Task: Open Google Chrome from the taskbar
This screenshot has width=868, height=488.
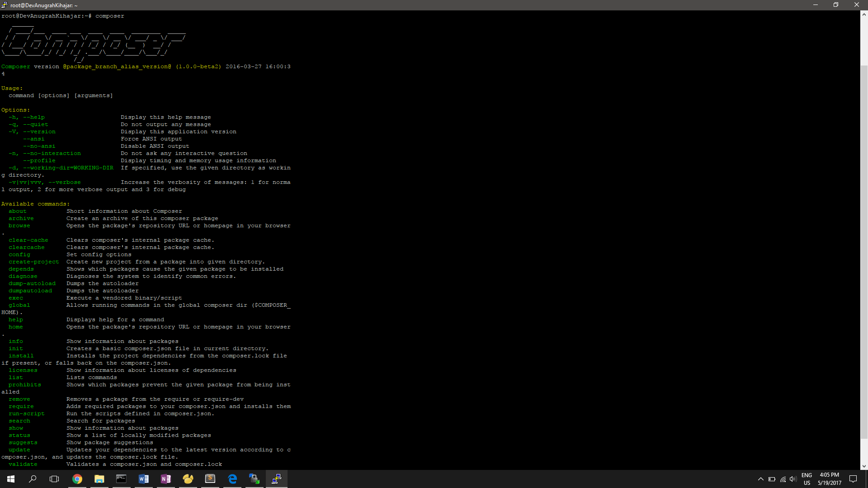Action: tap(77, 479)
